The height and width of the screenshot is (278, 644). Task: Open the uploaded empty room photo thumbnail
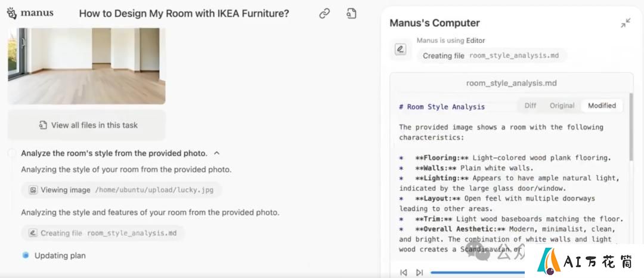[x=86, y=66]
